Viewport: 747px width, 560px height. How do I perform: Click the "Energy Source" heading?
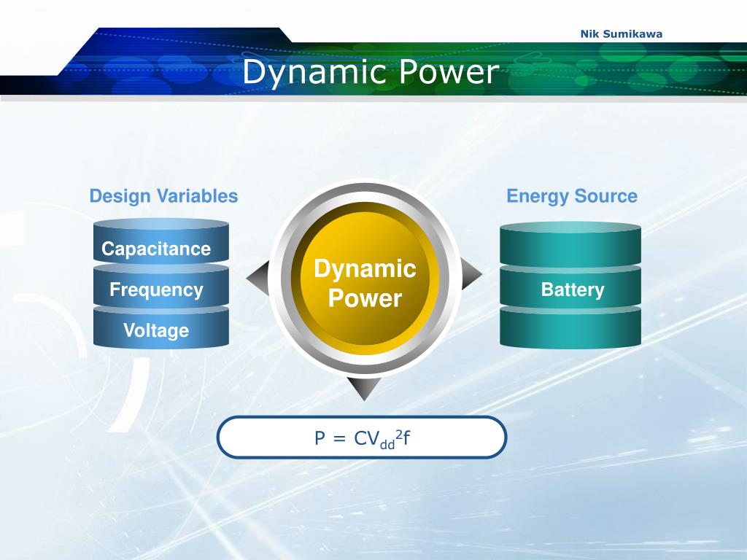(x=572, y=195)
